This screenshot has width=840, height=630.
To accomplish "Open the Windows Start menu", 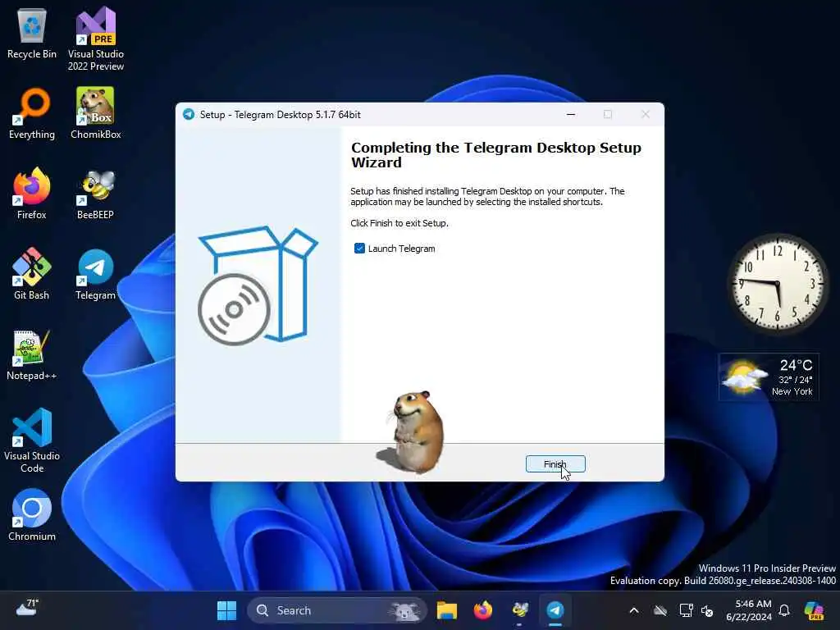I will [x=226, y=610].
